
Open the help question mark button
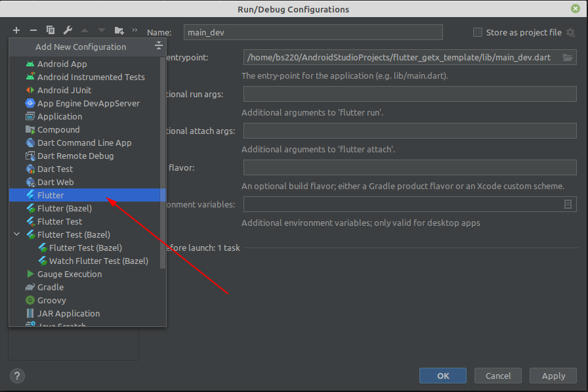click(17, 376)
